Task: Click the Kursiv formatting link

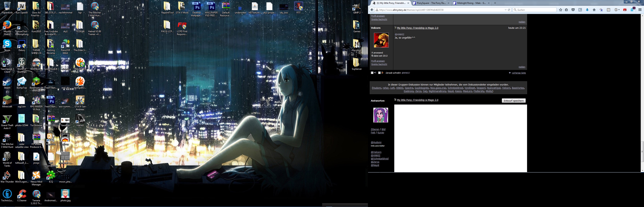Action: point(380,132)
